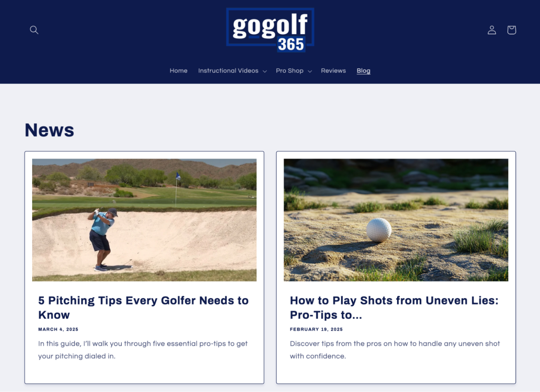The width and height of the screenshot is (540, 392).
Task: Open the Instructional Videos menu label
Action: pos(228,71)
